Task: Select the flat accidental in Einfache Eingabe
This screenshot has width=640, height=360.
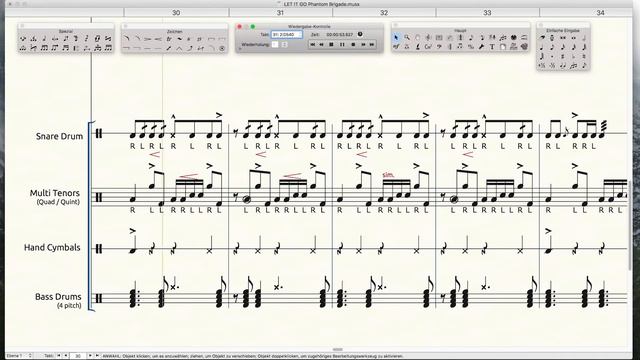Action: (573, 56)
